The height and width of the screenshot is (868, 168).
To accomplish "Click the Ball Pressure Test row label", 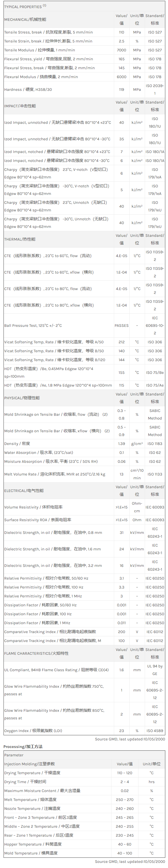I will coord(33,325).
